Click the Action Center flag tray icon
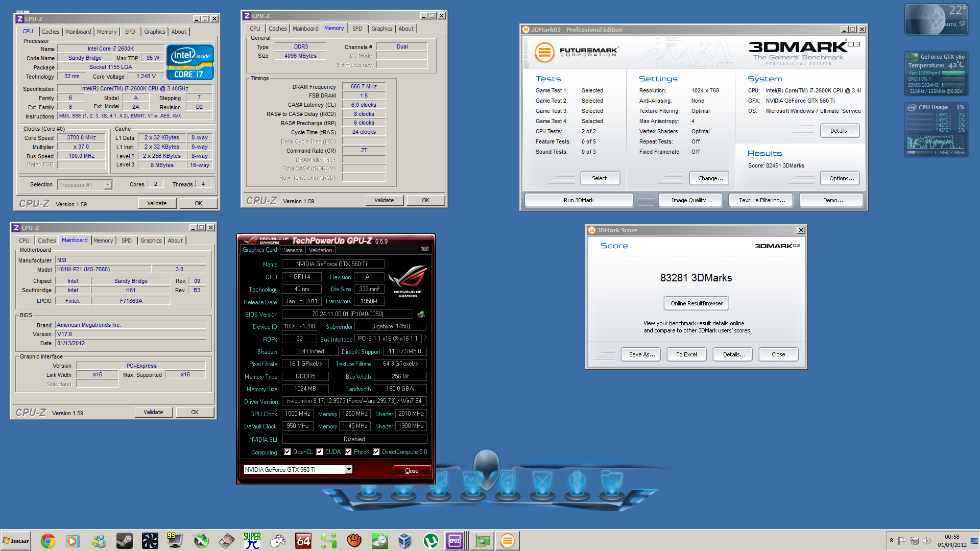This screenshot has width=980, height=551. pos(902,540)
